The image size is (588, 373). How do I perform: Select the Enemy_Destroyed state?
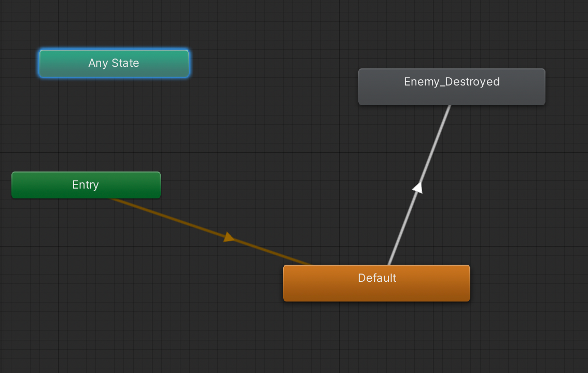pos(451,87)
